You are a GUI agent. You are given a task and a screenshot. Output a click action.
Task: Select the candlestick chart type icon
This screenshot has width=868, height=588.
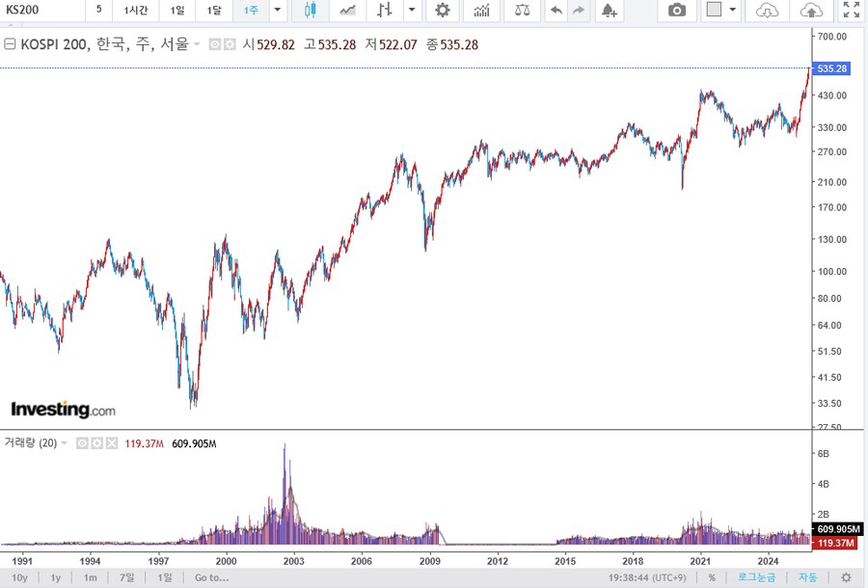tap(310, 10)
